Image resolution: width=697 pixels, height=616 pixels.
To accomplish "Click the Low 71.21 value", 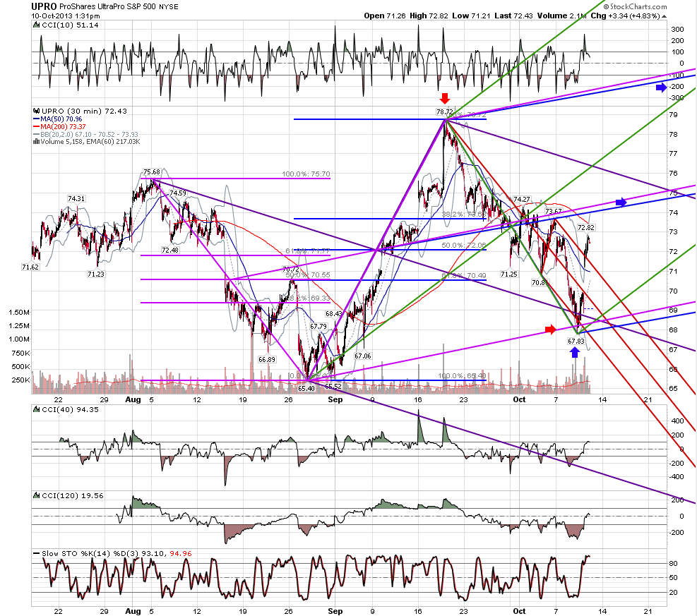I will (471, 16).
